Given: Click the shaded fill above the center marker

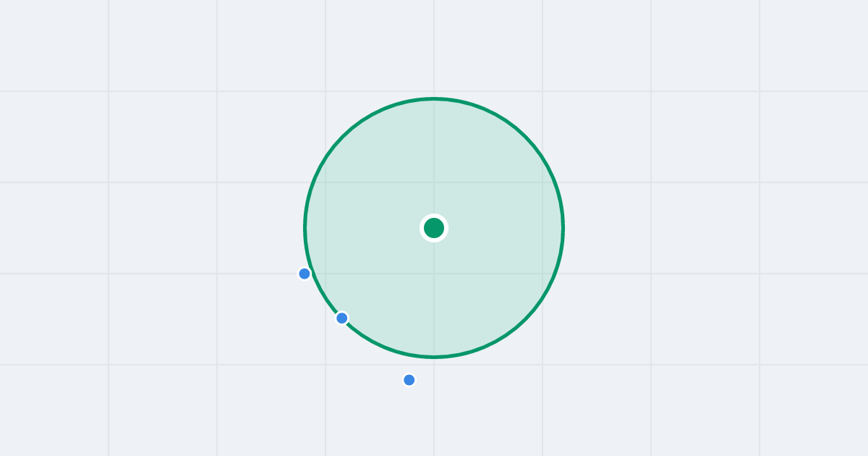Looking at the screenshot, I should (434, 159).
